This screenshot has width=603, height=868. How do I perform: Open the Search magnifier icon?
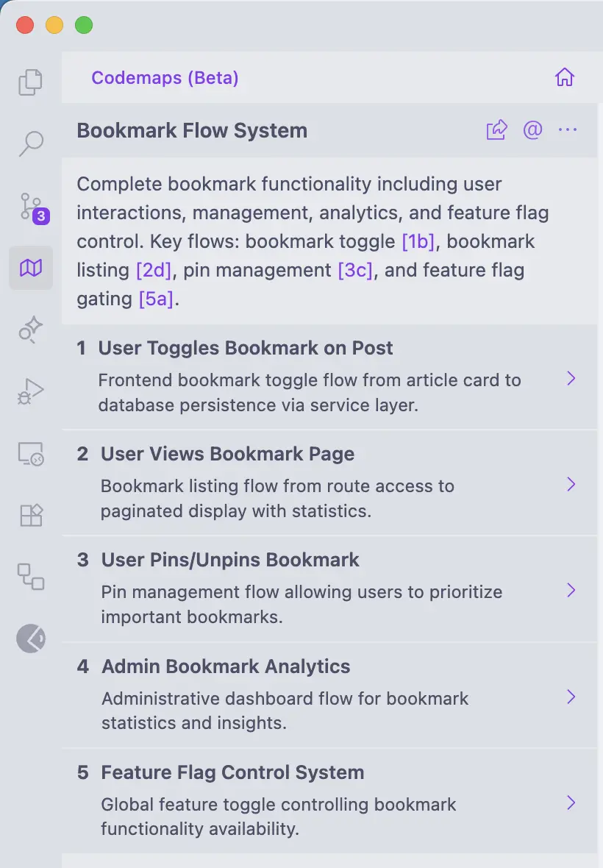point(31,143)
